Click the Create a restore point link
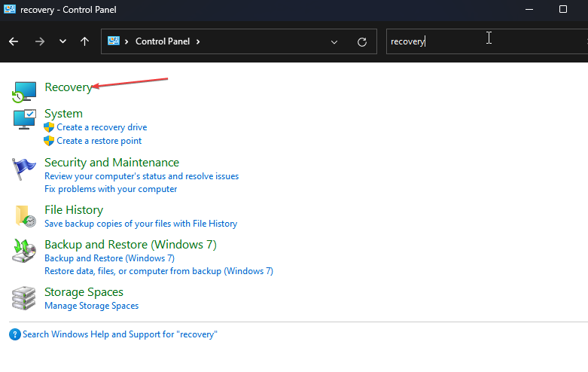Screen dimensions: 588x372 tap(99, 141)
